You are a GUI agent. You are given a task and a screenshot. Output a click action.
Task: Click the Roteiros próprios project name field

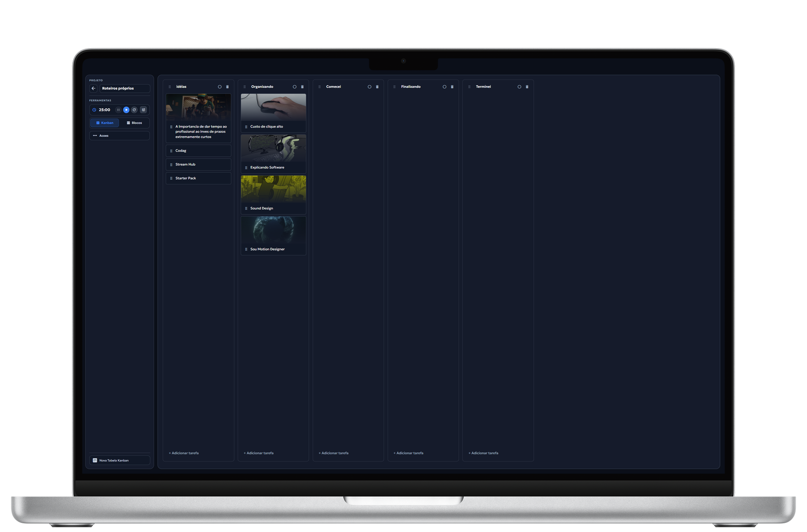[124, 88]
